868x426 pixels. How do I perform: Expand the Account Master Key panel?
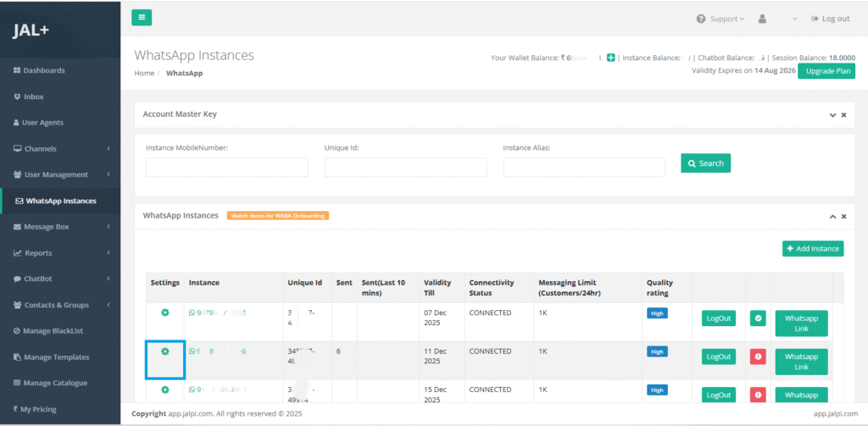coord(832,114)
